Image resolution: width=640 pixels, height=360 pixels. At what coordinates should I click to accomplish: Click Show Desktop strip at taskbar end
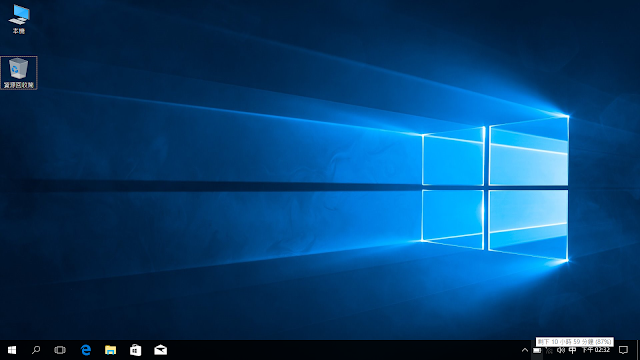pos(638,350)
